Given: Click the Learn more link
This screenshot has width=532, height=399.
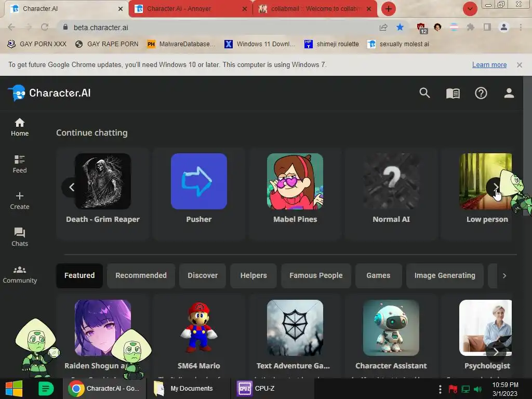Looking at the screenshot, I should 489,65.
